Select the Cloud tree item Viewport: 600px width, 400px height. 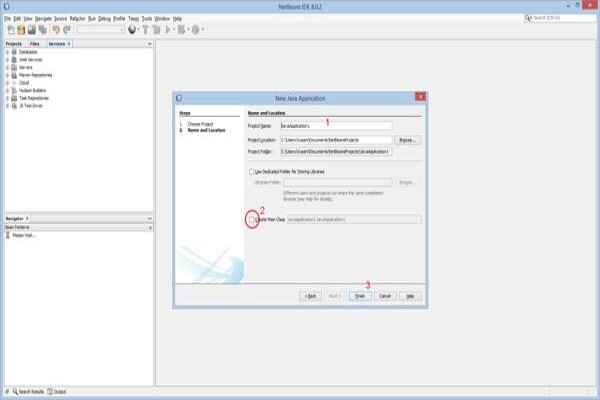(x=24, y=83)
